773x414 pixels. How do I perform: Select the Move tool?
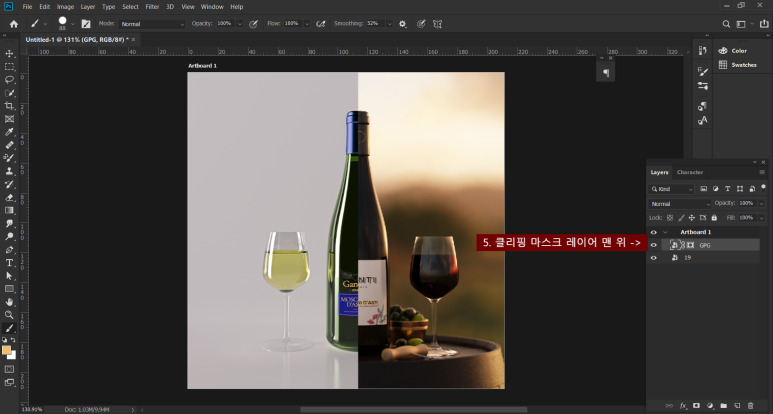pos(9,54)
